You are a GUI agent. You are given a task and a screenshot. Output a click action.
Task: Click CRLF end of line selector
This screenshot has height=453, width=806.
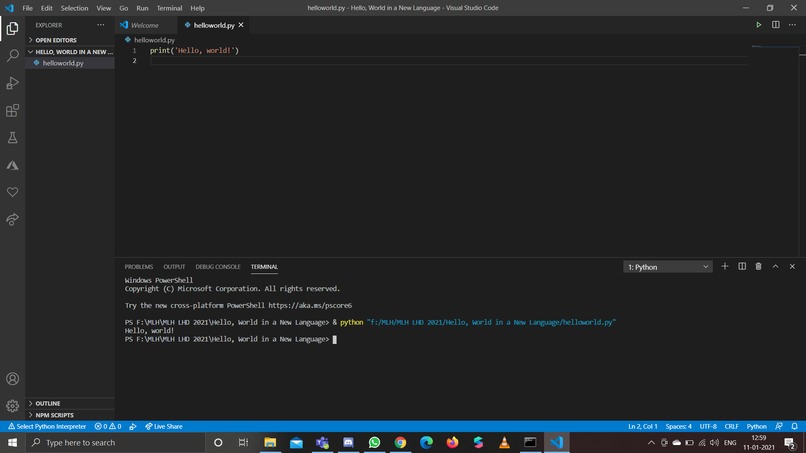point(731,426)
